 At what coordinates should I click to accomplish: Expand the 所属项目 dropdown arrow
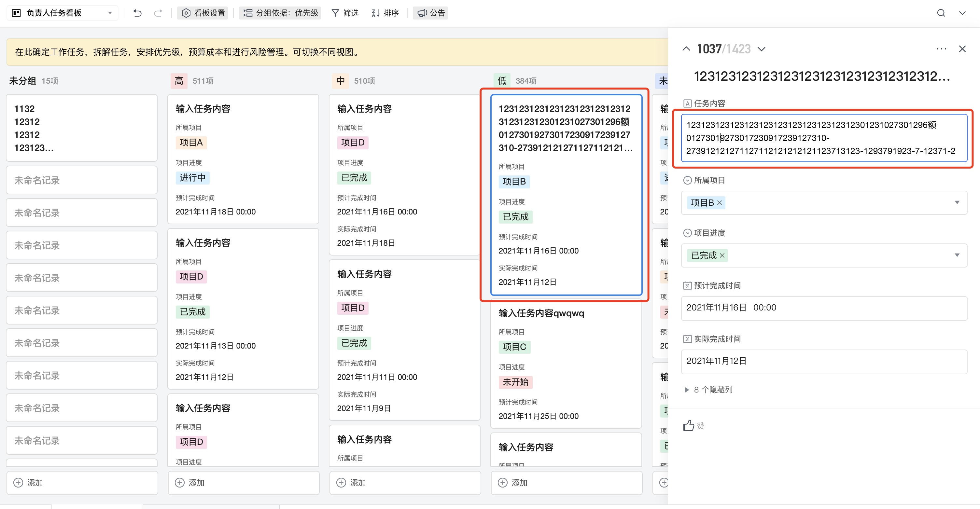click(x=957, y=202)
